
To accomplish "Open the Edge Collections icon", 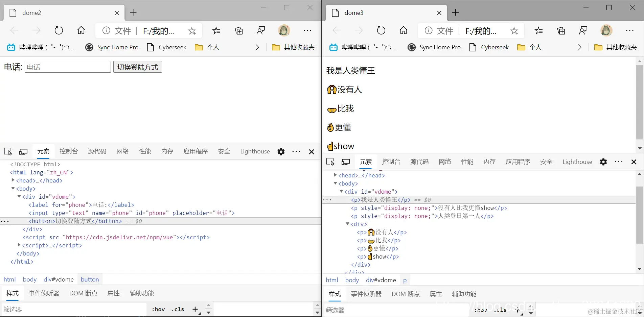I will tap(238, 30).
